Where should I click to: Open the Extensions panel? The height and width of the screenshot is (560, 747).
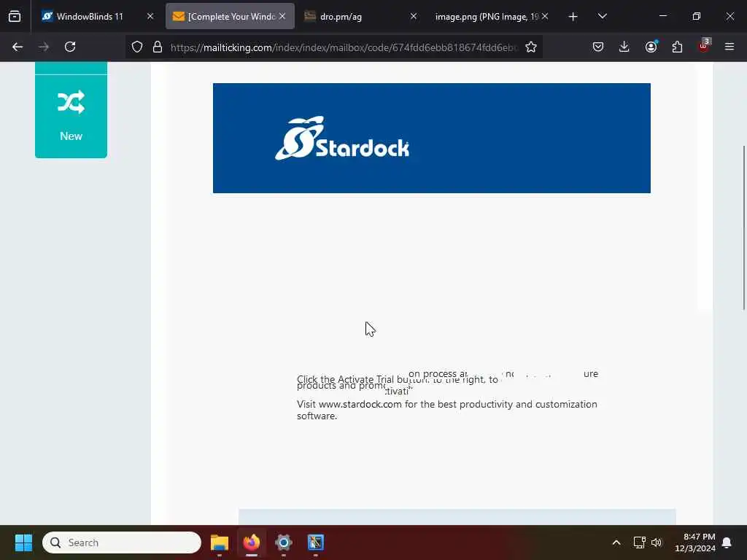677,47
